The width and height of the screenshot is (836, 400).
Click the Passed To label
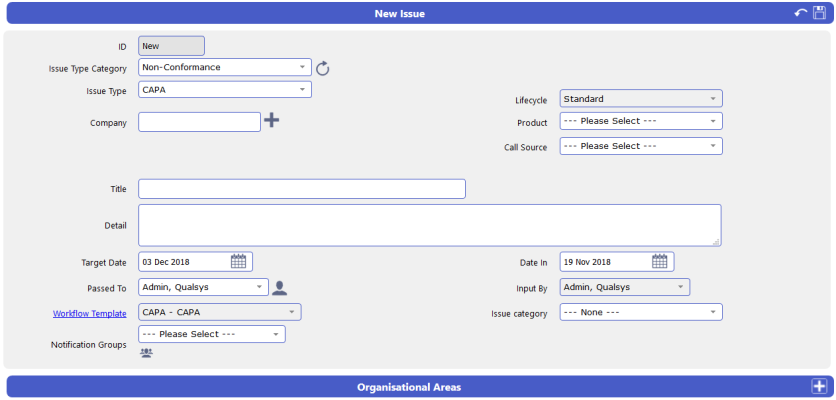107,289
